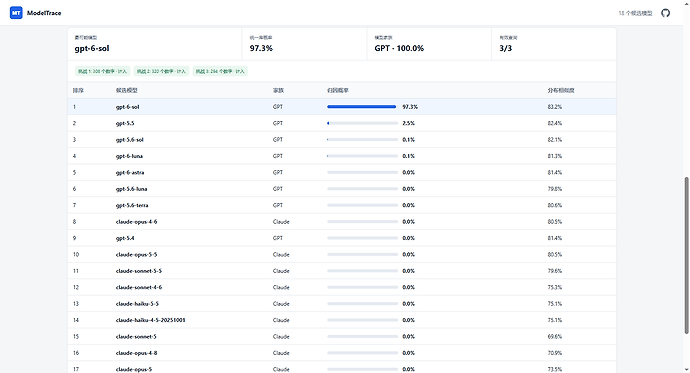Select the gpt-5.6-luna model name
This screenshot has height=373, width=690.
[x=132, y=189]
